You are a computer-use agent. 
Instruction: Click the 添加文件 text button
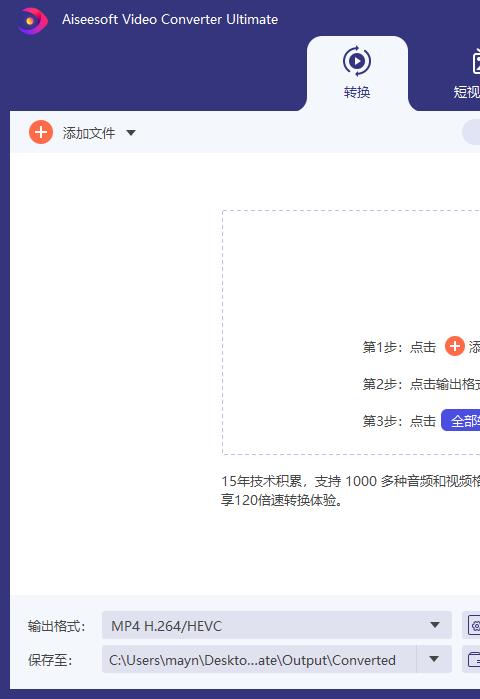point(89,133)
